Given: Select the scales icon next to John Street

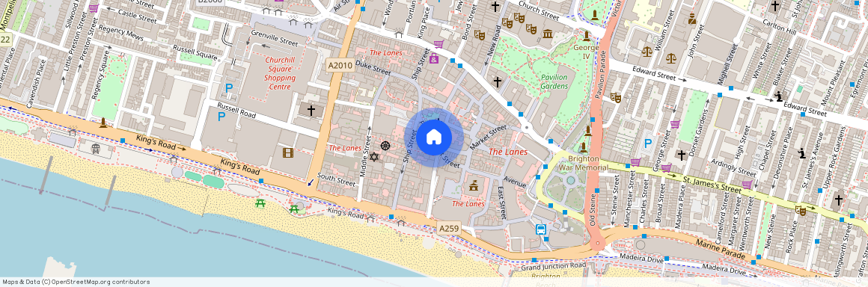Looking at the screenshot, I should click(671, 58).
